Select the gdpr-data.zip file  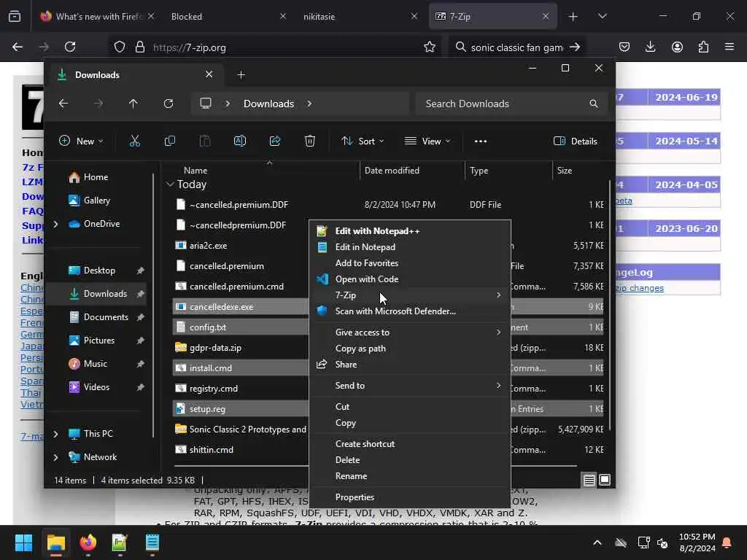coord(215,348)
